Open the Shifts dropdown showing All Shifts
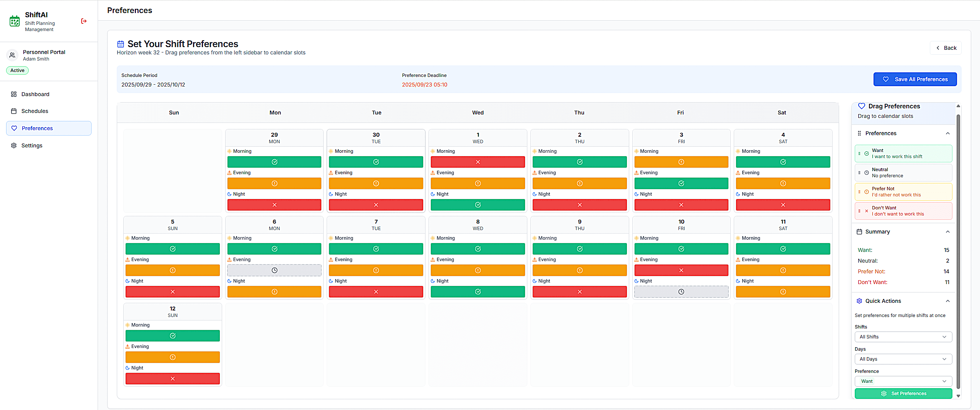Viewport: 980px width, 410px height. tap(903, 337)
